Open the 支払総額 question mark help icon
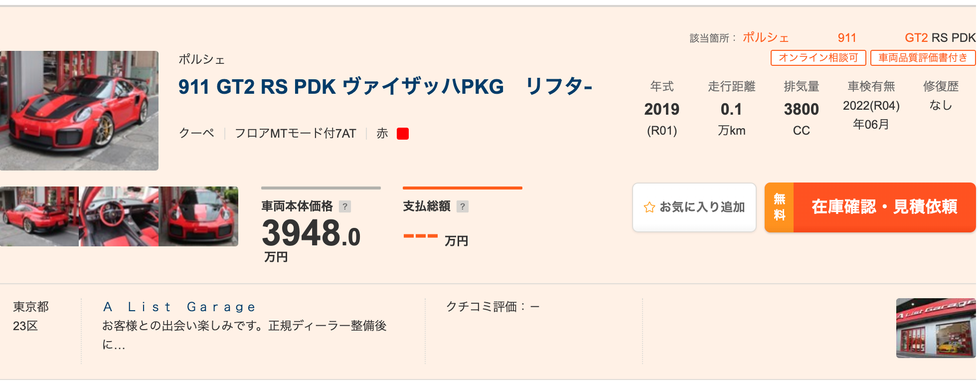Screen dimensions: 980x381 tap(463, 206)
